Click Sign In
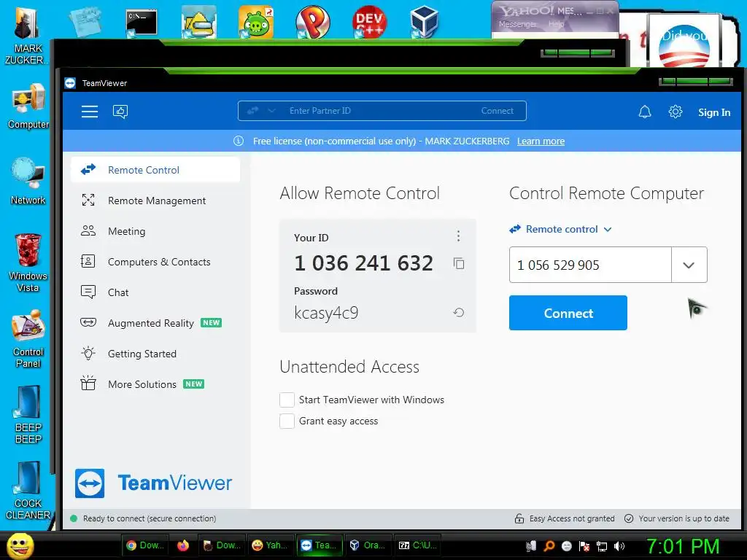Screen dimensions: 747x560 coord(713,112)
